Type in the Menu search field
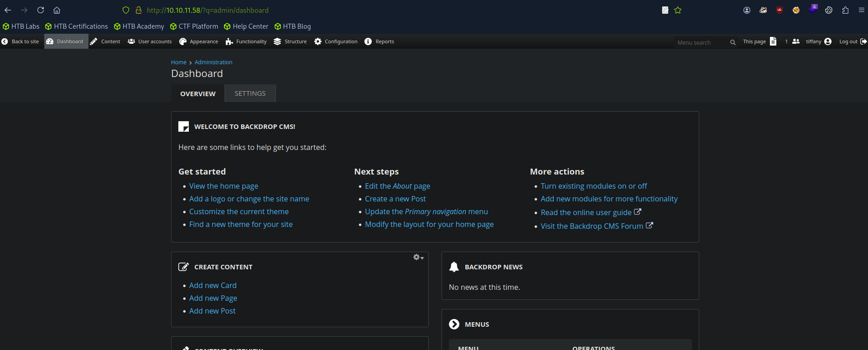This screenshot has height=350, width=868. [700, 42]
